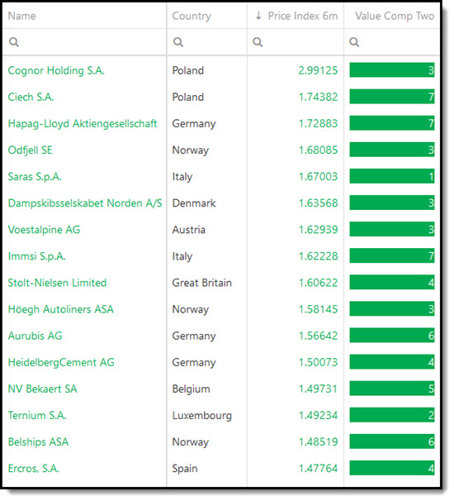
Task: Open Höegh Autoliners ASA link
Action: pyautogui.click(x=61, y=309)
